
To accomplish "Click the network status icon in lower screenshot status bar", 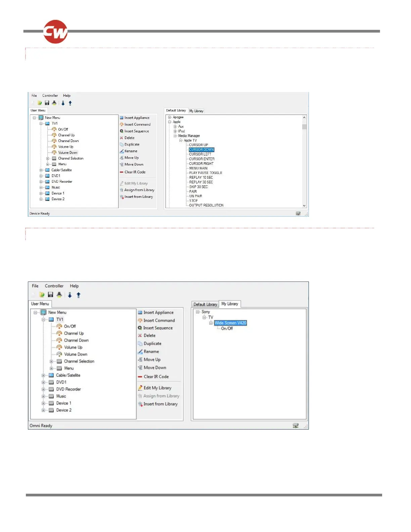I will (296, 426).
